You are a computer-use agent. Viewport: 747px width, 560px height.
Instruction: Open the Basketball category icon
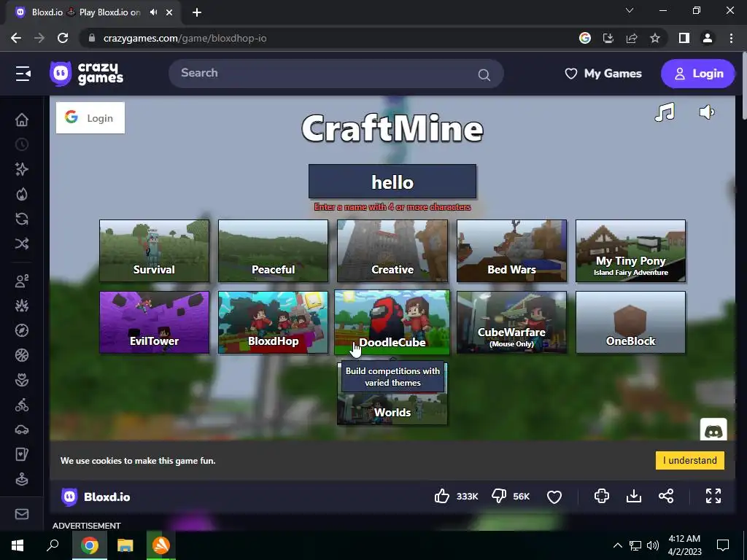coord(22,355)
